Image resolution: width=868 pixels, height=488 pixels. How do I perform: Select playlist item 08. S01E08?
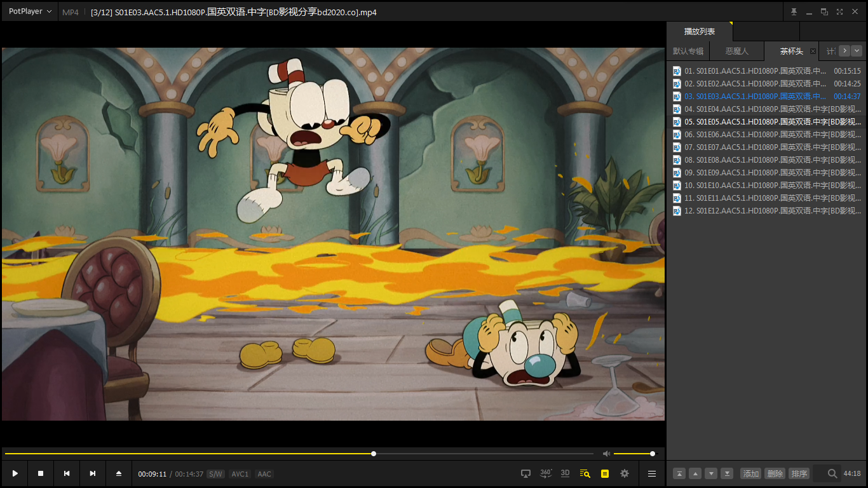pyautogui.click(x=766, y=160)
